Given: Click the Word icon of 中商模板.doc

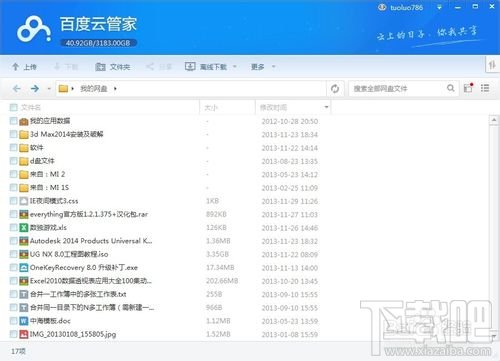Looking at the screenshot, I should tap(24, 321).
